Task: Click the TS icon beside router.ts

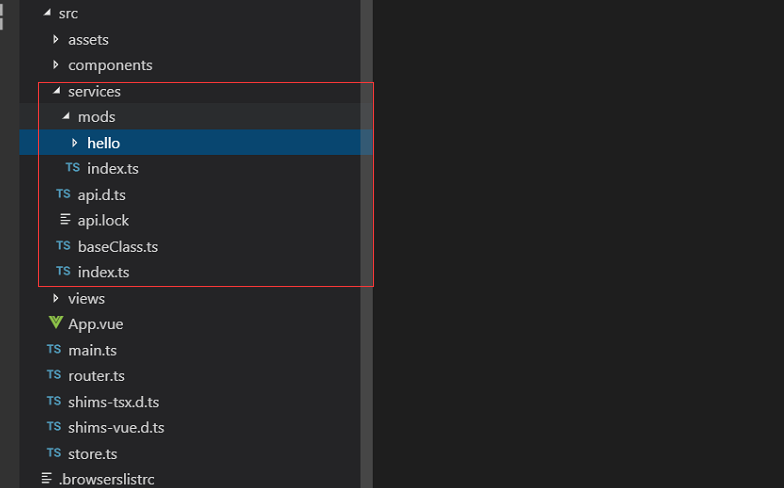Action: pyautogui.click(x=54, y=374)
